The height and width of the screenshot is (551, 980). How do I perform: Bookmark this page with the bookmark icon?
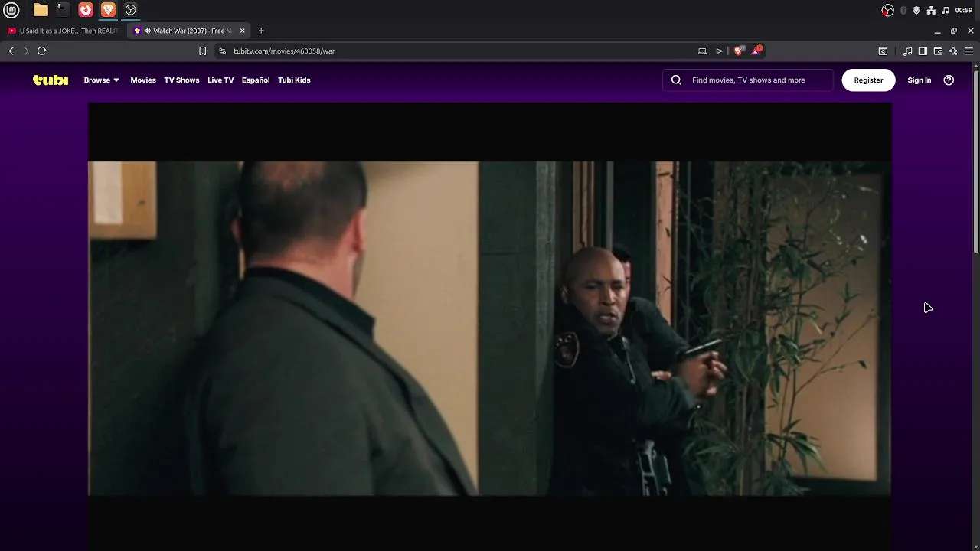(x=202, y=51)
